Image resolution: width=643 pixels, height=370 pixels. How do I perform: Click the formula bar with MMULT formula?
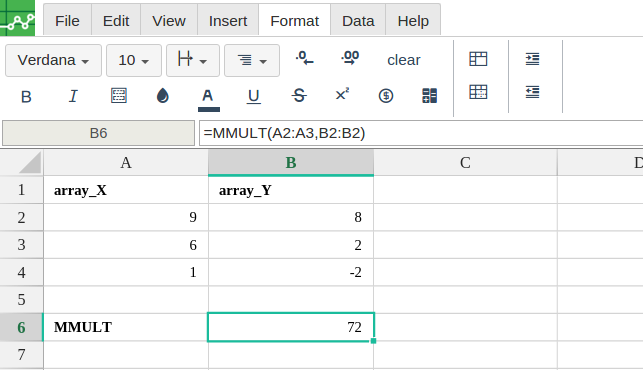pos(421,133)
